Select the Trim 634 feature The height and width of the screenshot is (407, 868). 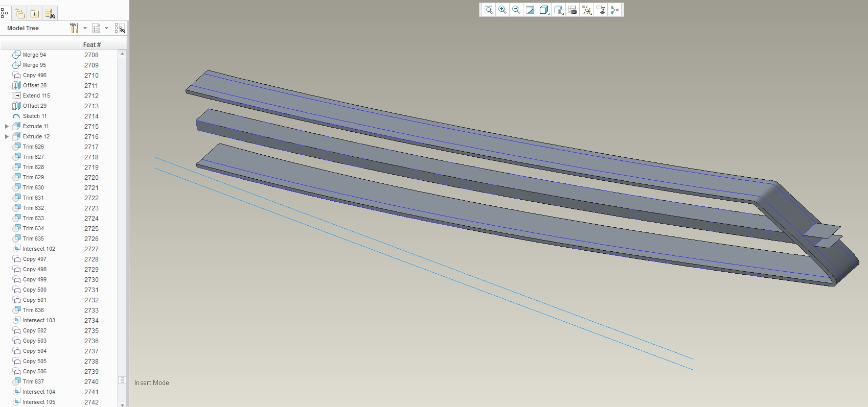[33, 228]
